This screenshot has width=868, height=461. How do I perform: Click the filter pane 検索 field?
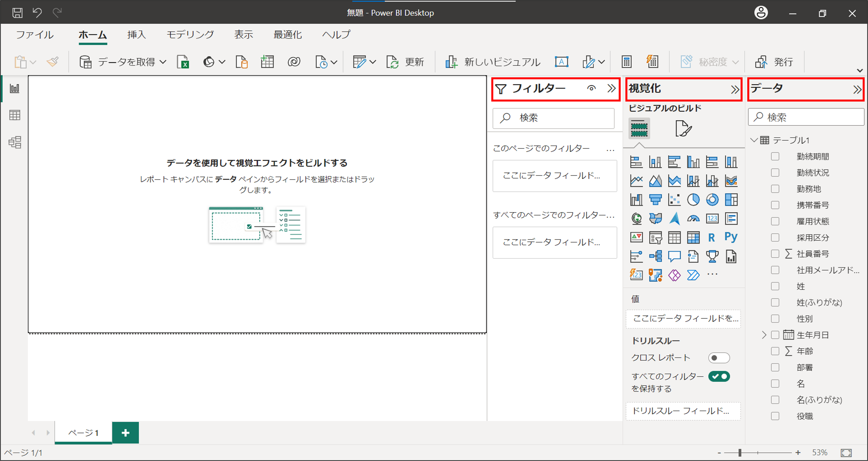click(x=553, y=118)
